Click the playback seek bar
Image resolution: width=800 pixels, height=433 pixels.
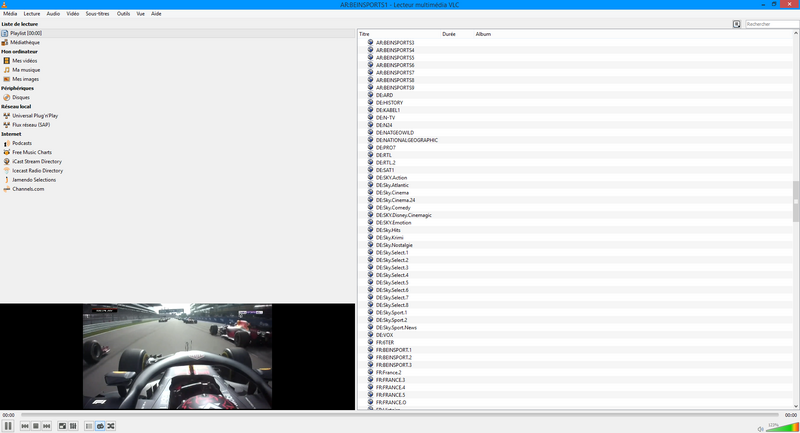[400, 415]
